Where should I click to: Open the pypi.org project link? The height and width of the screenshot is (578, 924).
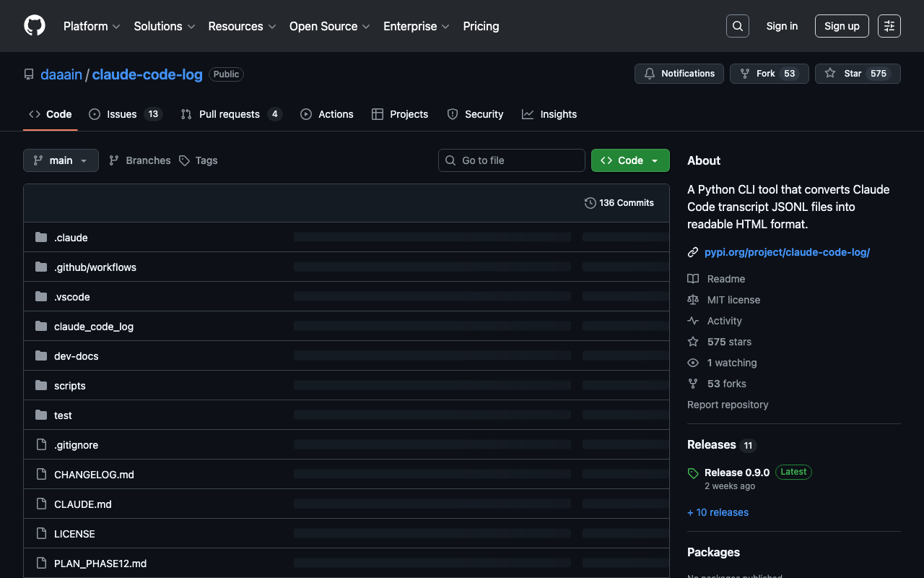pos(787,252)
